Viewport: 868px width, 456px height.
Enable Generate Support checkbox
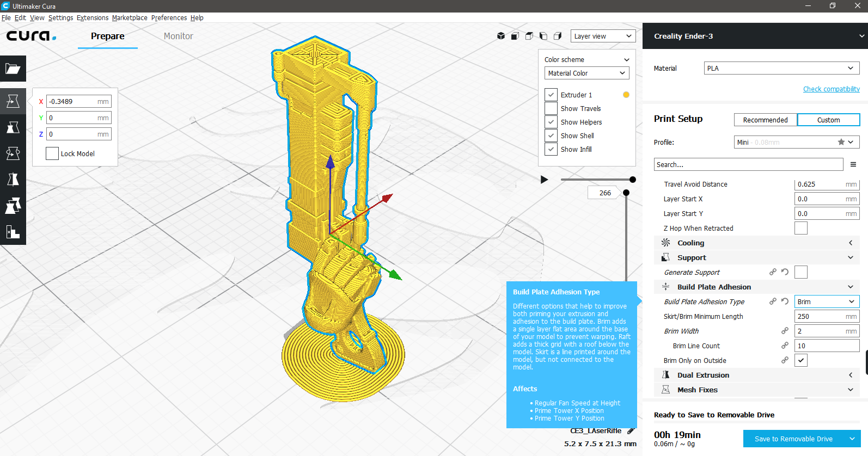[801, 272]
